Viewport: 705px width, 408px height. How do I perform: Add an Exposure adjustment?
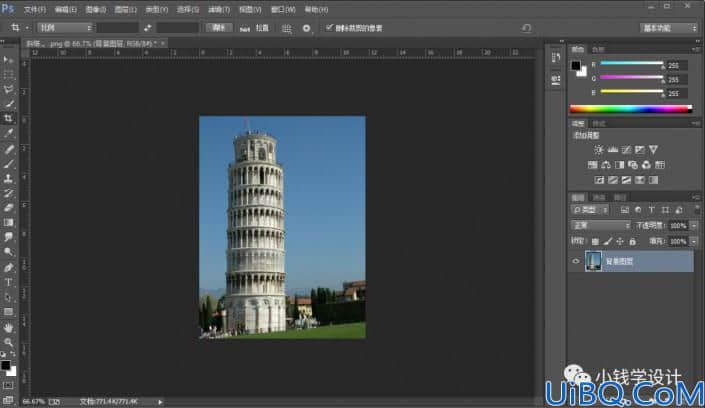[639, 150]
